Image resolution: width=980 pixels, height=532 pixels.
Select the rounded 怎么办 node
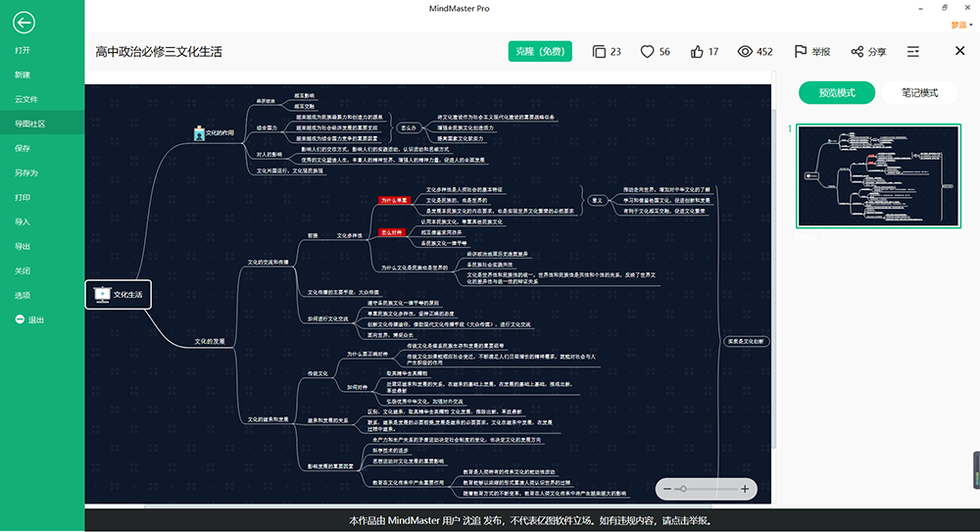[408, 127]
